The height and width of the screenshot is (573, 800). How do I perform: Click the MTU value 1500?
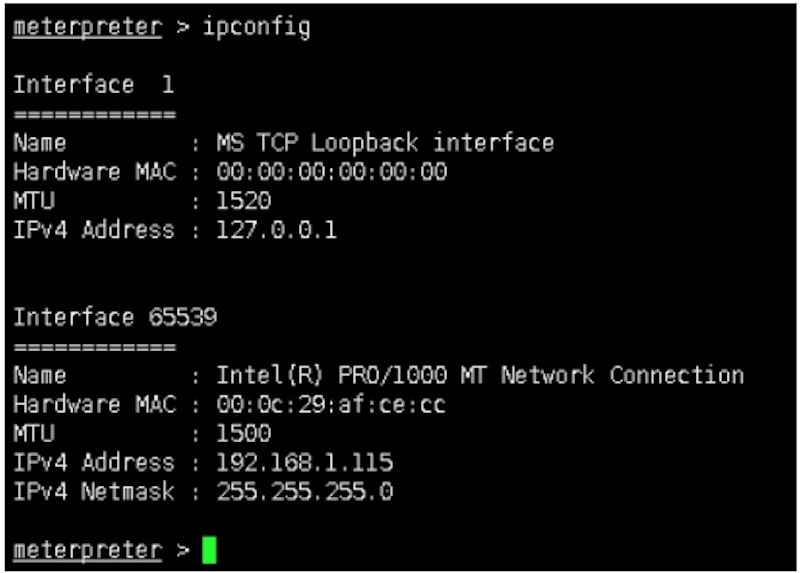244,433
